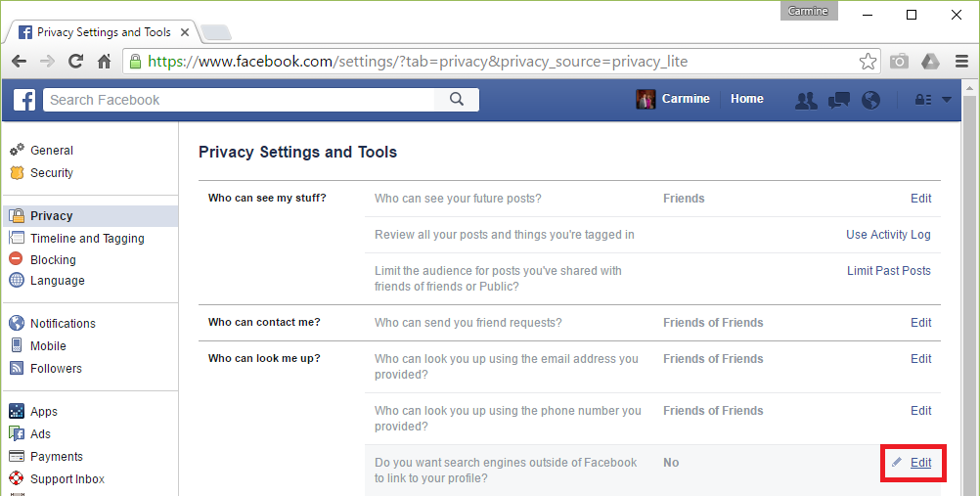
Task: Click Carmine profile name in header
Action: pos(686,99)
